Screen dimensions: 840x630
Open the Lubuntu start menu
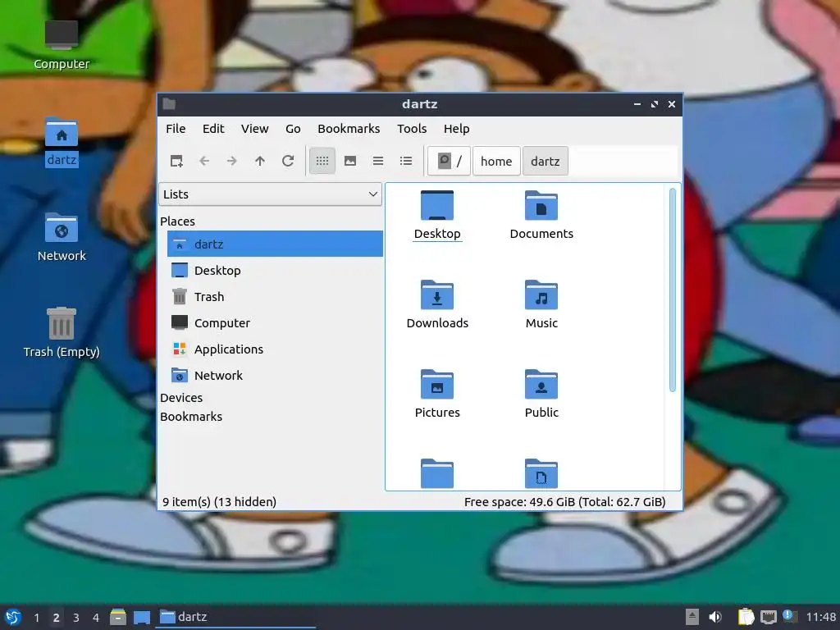tap(13, 617)
